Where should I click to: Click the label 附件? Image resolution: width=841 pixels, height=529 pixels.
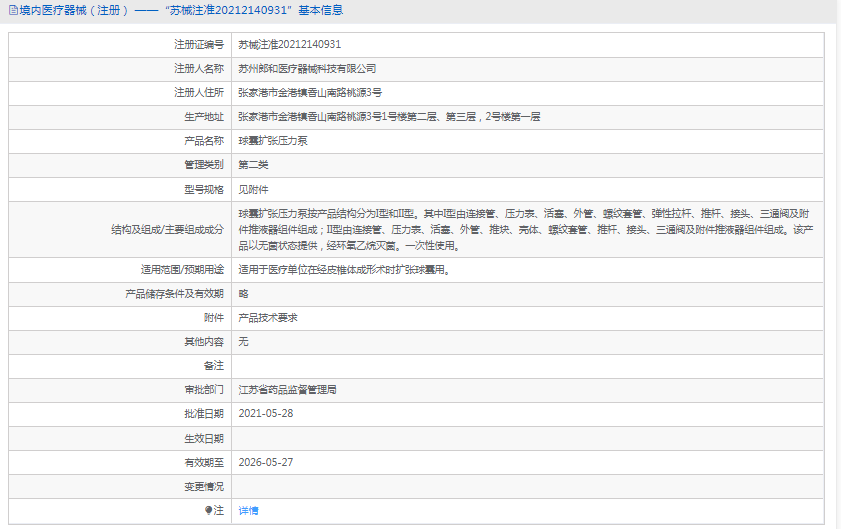coord(214,318)
